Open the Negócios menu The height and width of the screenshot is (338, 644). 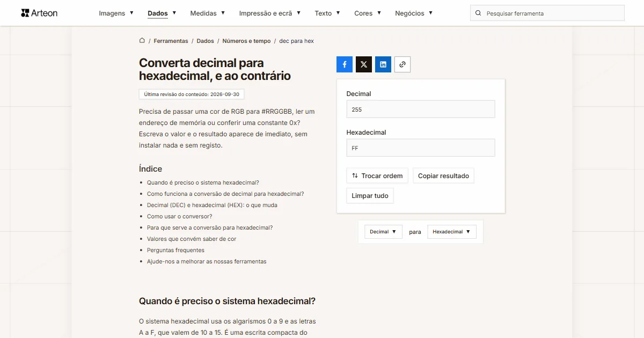(414, 13)
